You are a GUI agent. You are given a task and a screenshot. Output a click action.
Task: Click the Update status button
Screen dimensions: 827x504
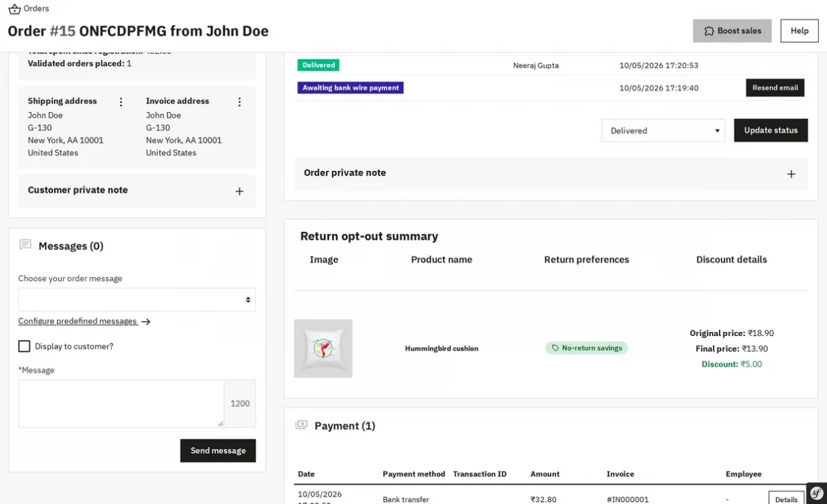[x=770, y=130]
